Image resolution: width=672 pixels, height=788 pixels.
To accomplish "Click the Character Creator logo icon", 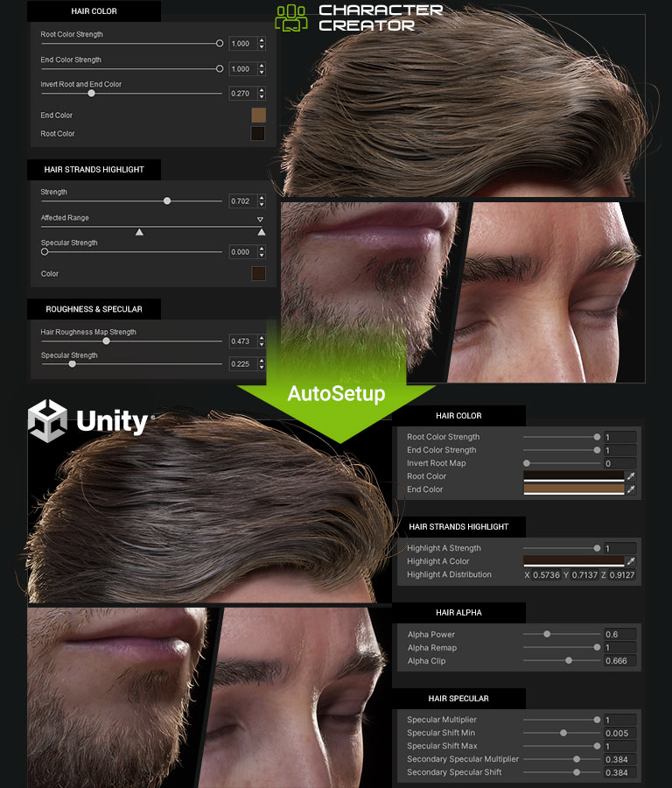I will (x=291, y=18).
